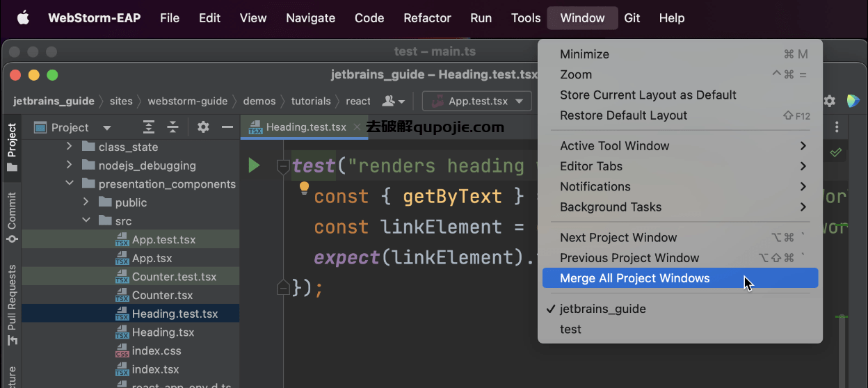Collapse the src folder chevron

click(86, 221)
